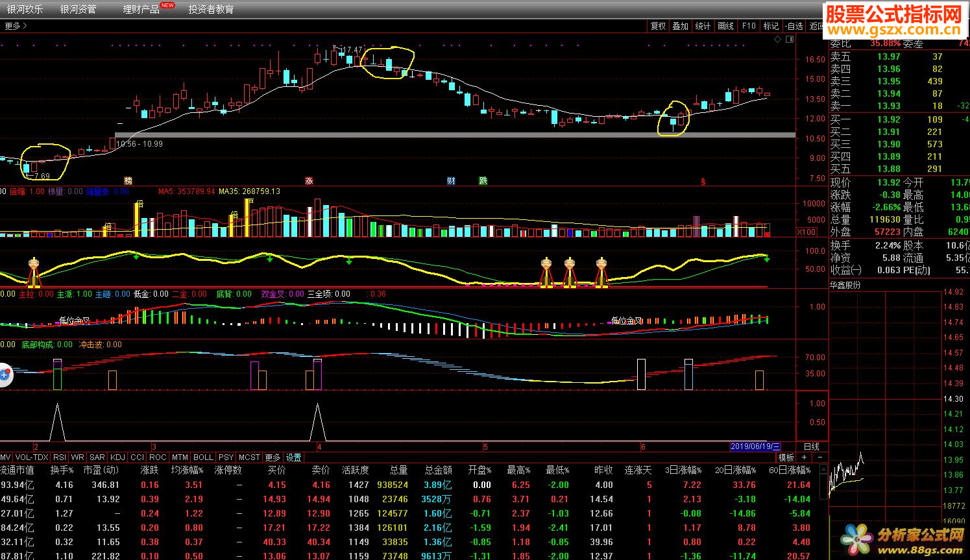970x560 pixels.
Task: Select the VOL-TDX indicator tab
Action: point(32,457)
